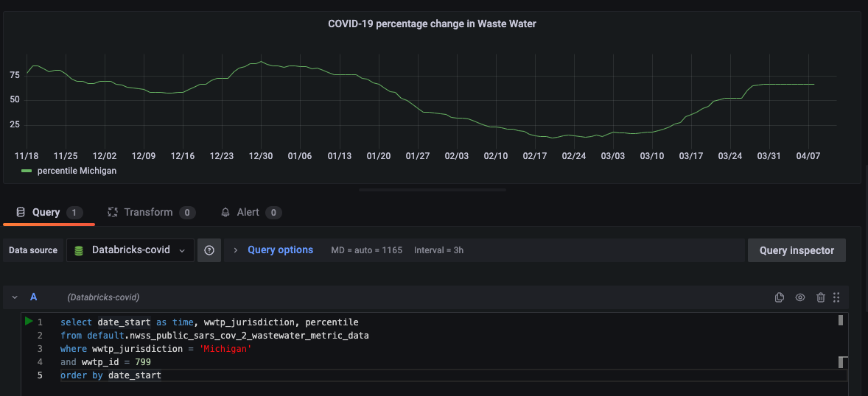Click the drag handle icon of query A
Viewport: 868px width, 396px height.
click(x=836, y=297)
